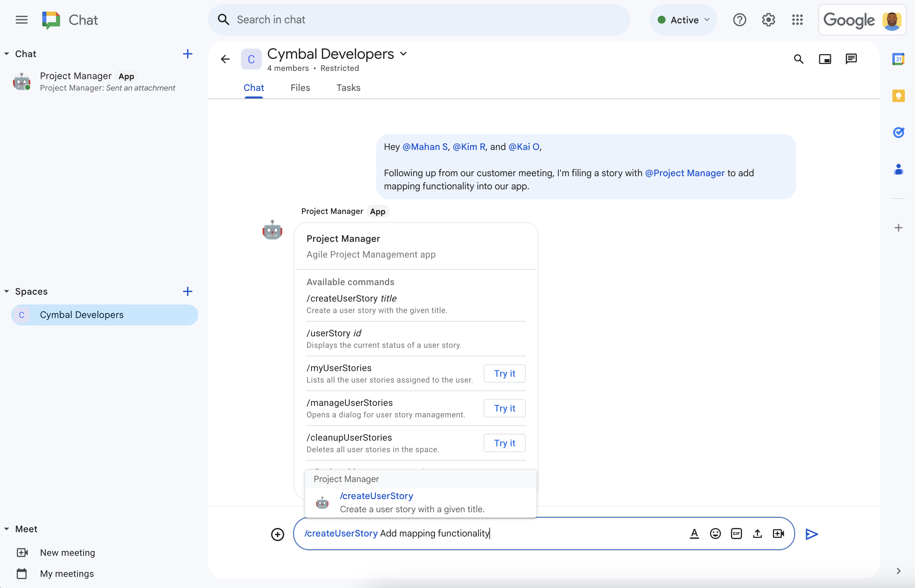Select the video call icon

click(x=778, y=533)
